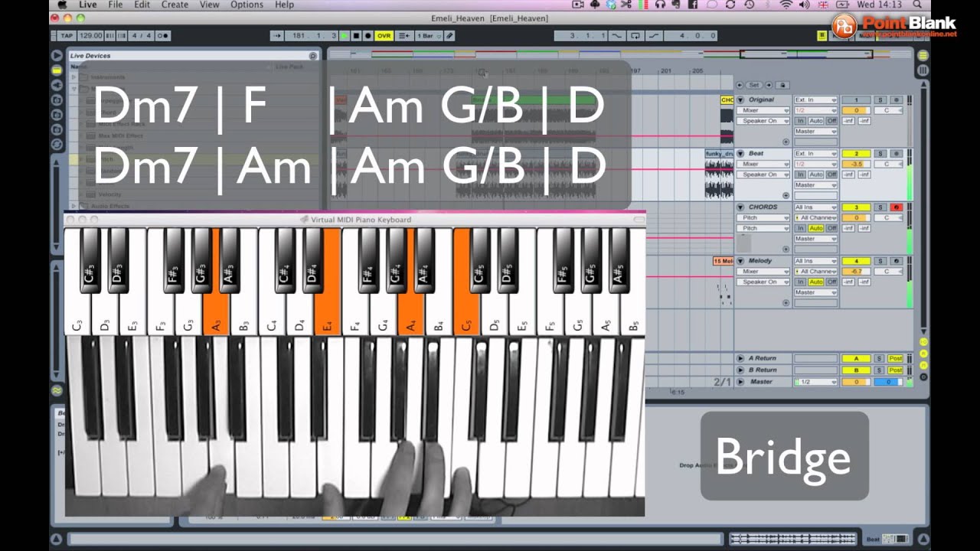Set Melody monitoring to Off
Screen dimensions: 980x551
point(831,282)
